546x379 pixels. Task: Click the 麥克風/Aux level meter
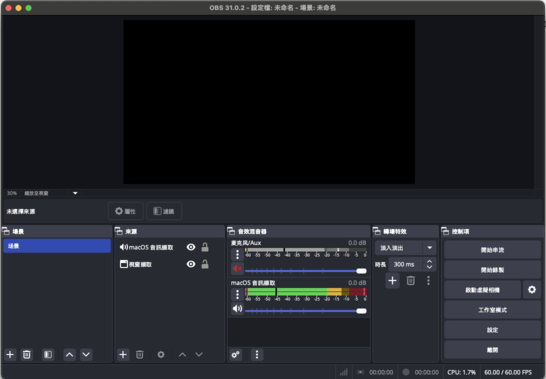[x=306, y=250]
